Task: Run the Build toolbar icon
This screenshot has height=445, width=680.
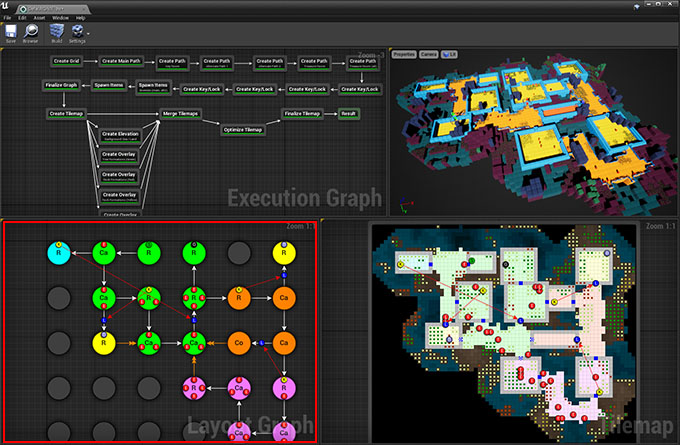Action: (57, 31)
